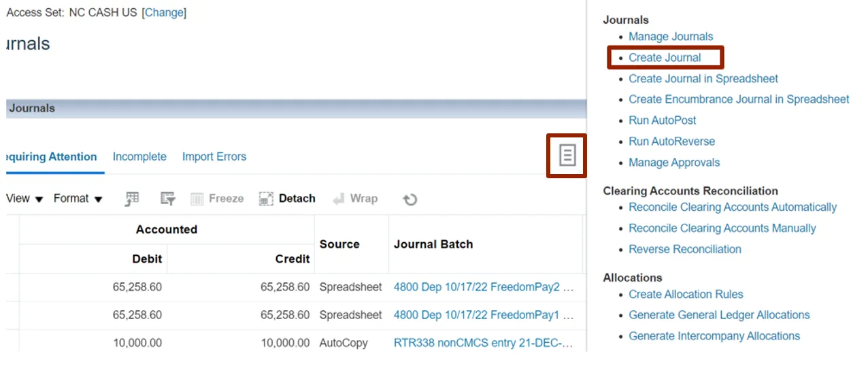Click Change link for data access set
This screenshot has width=868, height=366.
(x=164, y=12)
